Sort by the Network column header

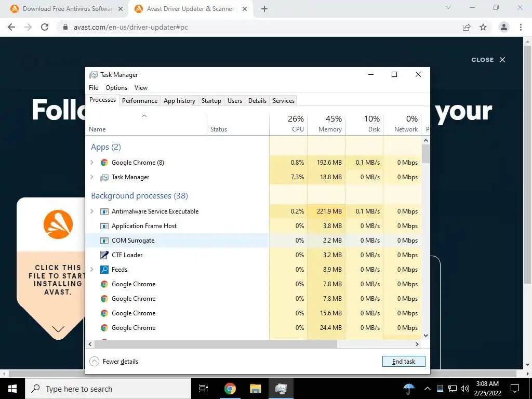pyautogui.click(x=402, y=124)
